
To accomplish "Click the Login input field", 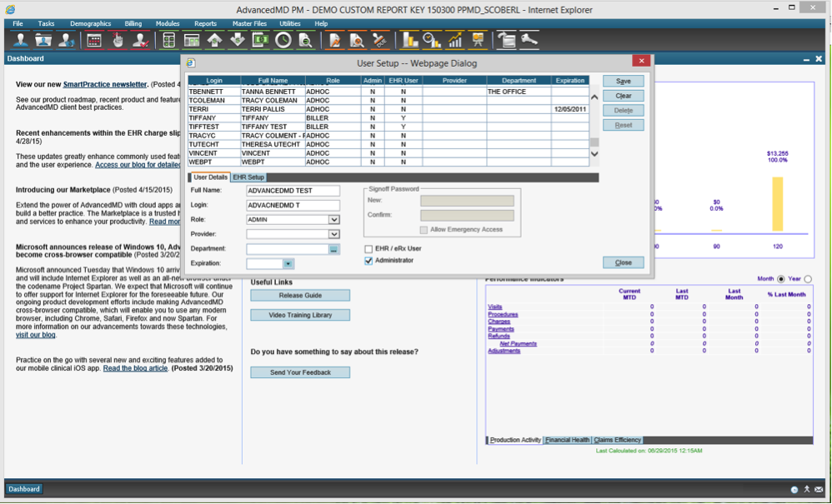I will [x=293, y=205].
